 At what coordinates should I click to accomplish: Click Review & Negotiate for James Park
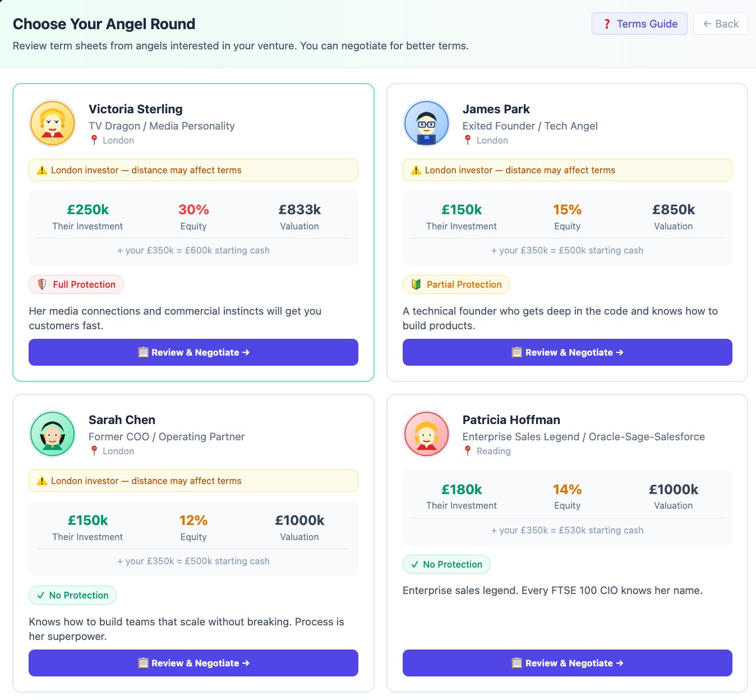(x=567, y=352)
